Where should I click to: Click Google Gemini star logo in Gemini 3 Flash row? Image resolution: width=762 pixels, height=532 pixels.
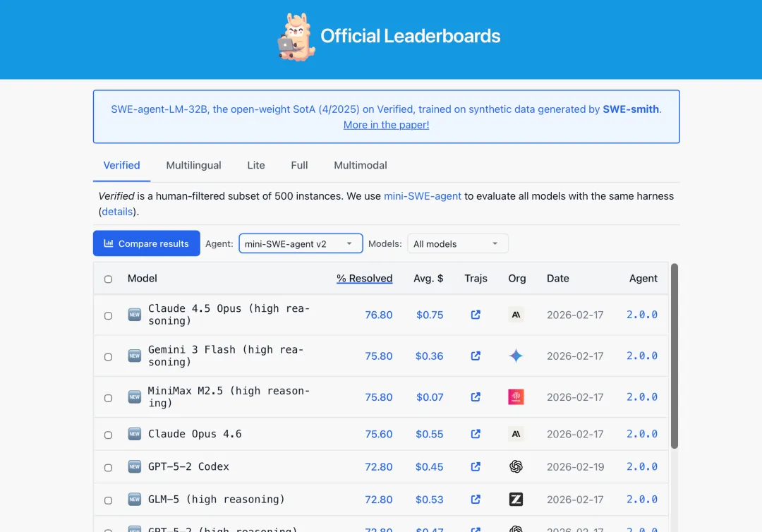point(516,356)
